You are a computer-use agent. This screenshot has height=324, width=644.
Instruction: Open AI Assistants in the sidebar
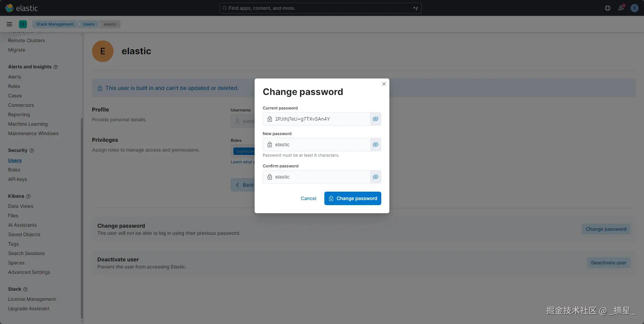[x=22, y=225]
